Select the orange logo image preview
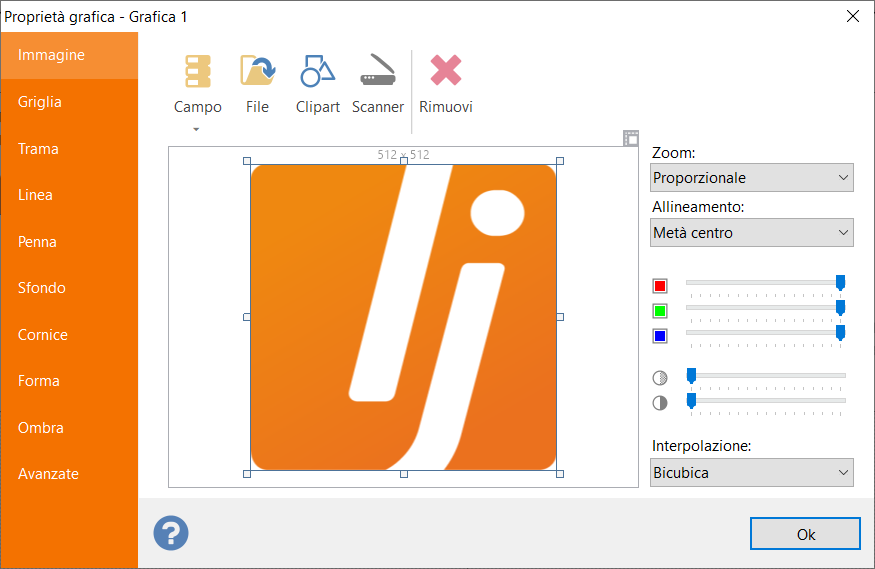This screenshot has width=875, height=569. [x=403, y=317]
